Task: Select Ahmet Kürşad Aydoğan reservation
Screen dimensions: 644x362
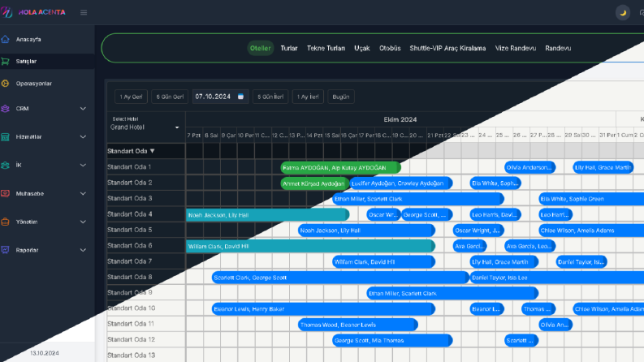Action: 314,183
